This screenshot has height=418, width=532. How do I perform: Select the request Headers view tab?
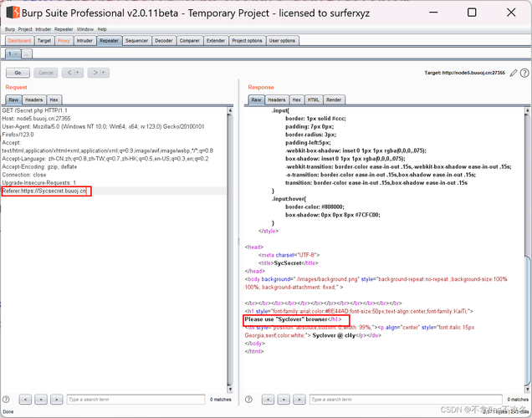click(x=34, y=99)
